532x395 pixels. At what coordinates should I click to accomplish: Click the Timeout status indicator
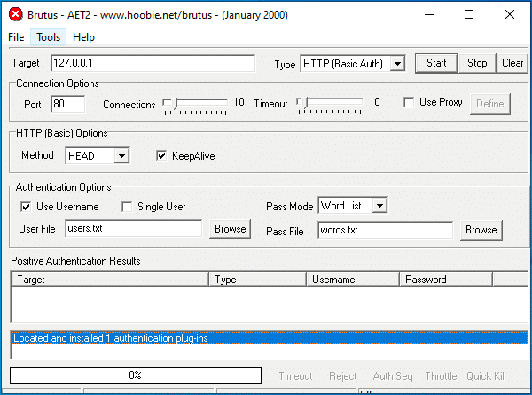click(295, 376)
